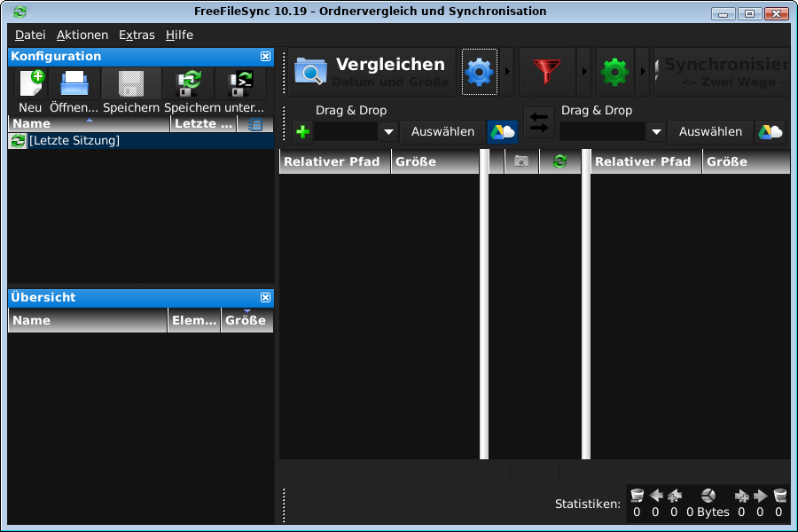Click left grid Größe column header

point(434,161)
